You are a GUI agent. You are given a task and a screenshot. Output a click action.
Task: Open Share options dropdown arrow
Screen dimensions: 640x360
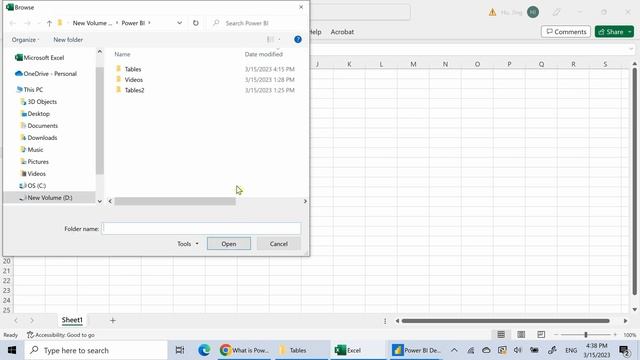tap(630, 32)
